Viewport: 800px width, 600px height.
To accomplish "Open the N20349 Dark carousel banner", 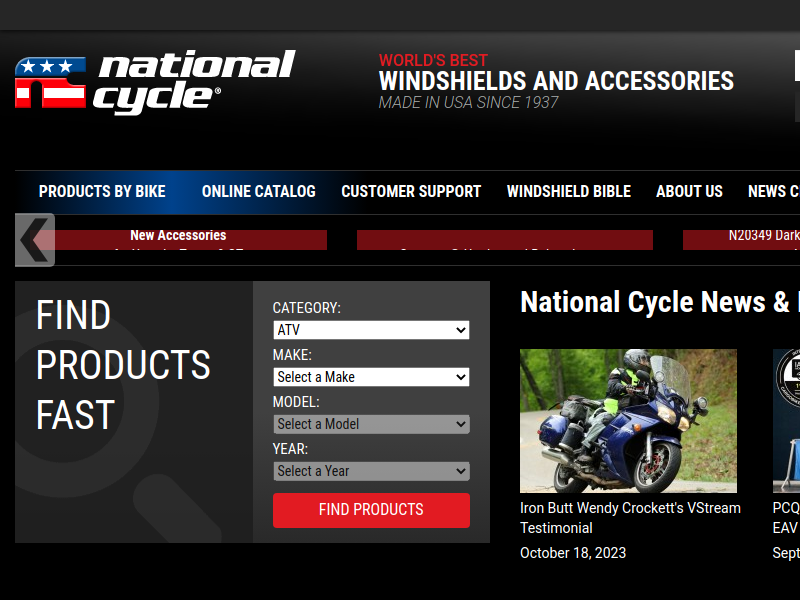I will (741, 240).
